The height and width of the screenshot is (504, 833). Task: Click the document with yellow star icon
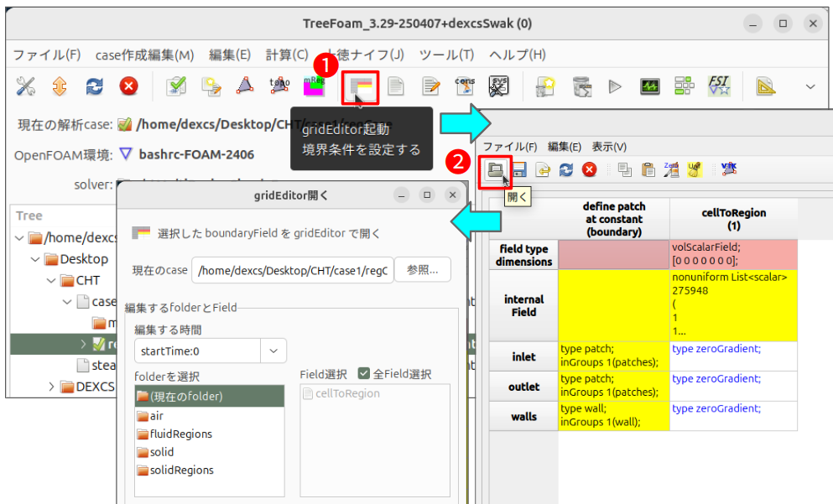point(545,86)
